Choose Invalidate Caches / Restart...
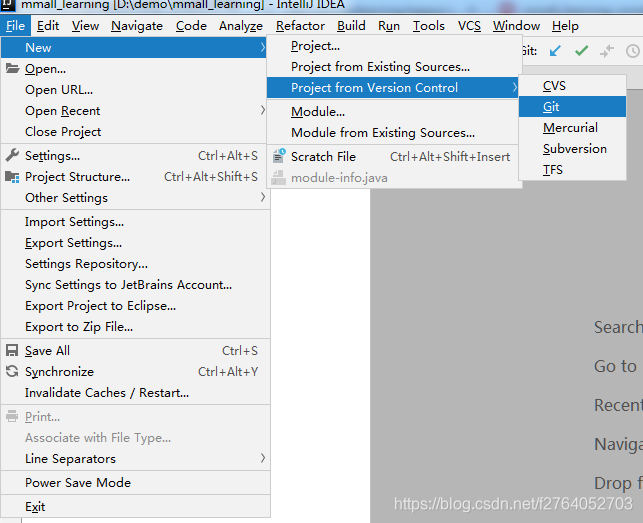Image resolution: width=643 pixels, height=523 pixels. (135, 393)
